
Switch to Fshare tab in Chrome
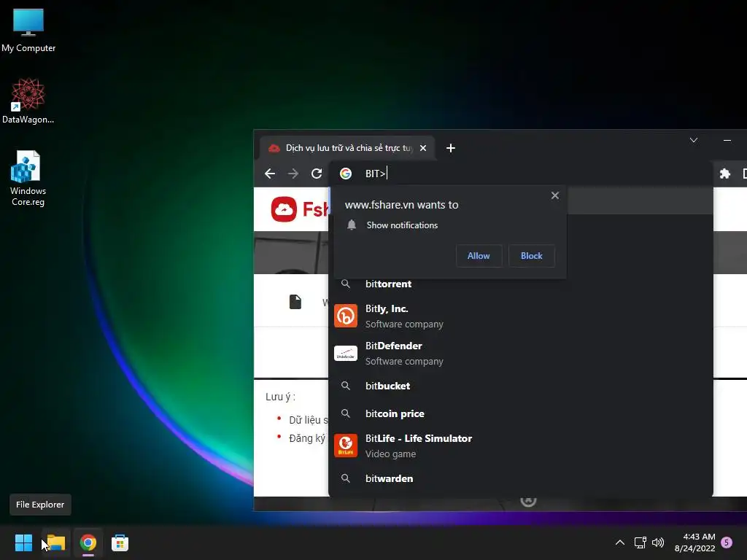pyautogui.click(x=347, y=148)
